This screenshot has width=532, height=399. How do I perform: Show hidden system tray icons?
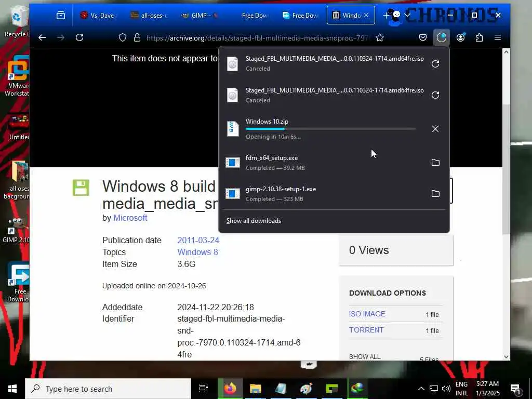point(421,389)
